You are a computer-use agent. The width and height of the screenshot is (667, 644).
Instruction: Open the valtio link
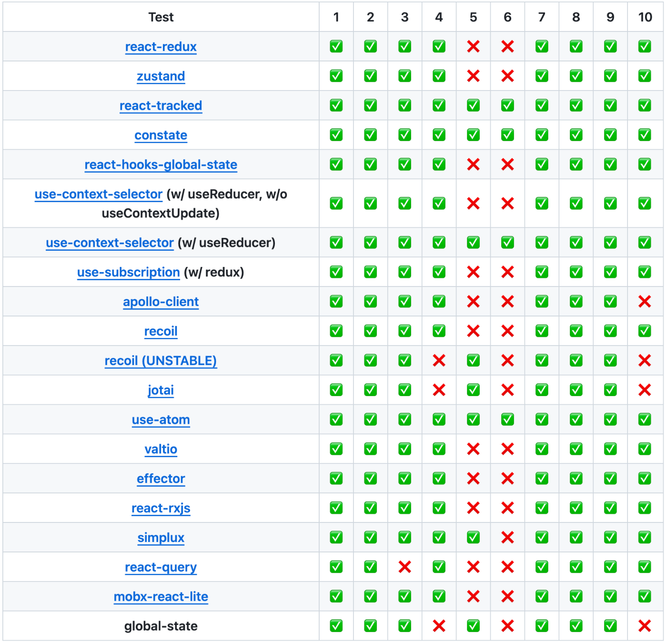pos(161,450)
